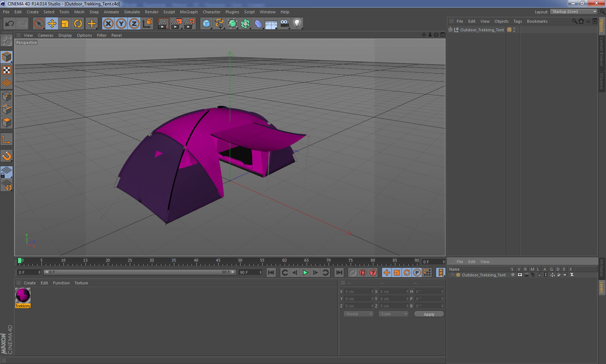Switch to Texture mode
Image resolution: width=606 pixels, height=364 pixels.
(6, 70)
